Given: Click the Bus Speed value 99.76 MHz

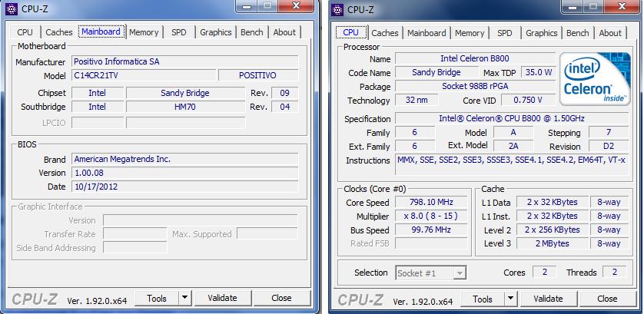Looking at the screenshot, I should coord(431,230).
